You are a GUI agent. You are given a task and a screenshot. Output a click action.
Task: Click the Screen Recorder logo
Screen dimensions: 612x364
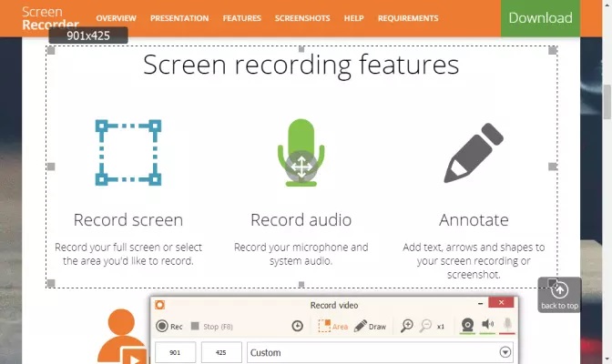[x=50, y=16]
